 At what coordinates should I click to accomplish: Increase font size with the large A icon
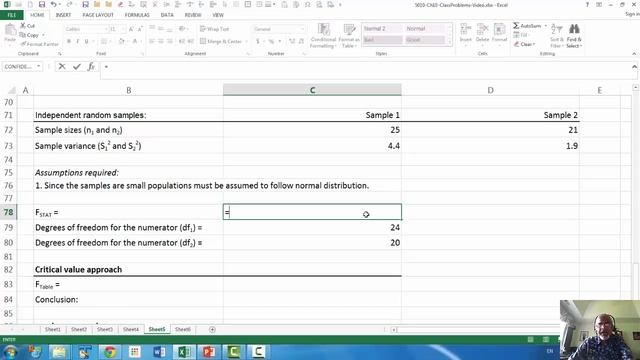pyautogui.click(x=131, y=29)
